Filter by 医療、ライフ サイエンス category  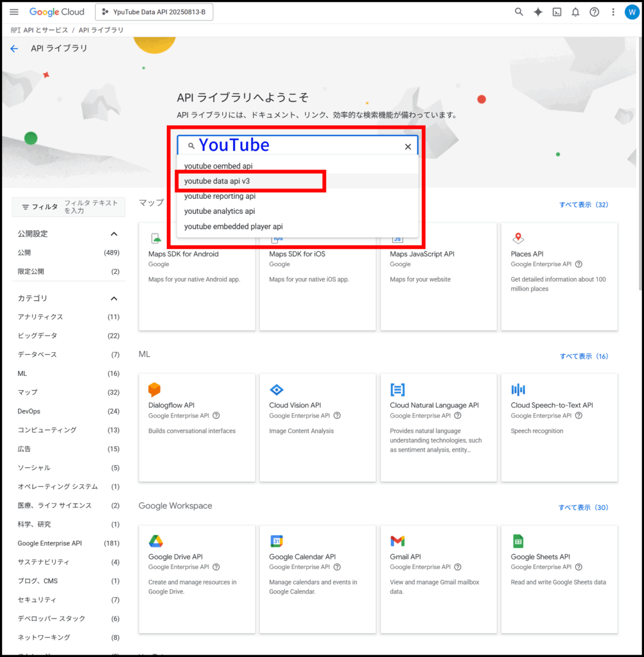click(x=68, y=506)
